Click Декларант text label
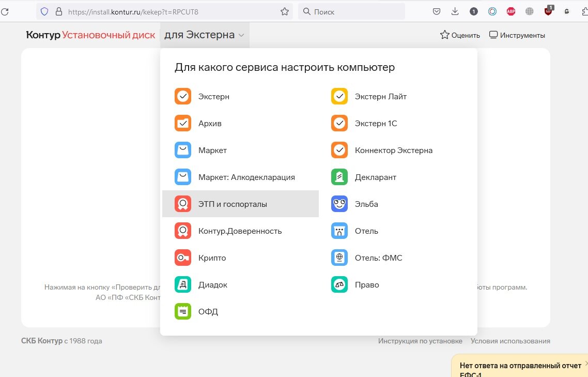588x377 pixels. [375, 177]
